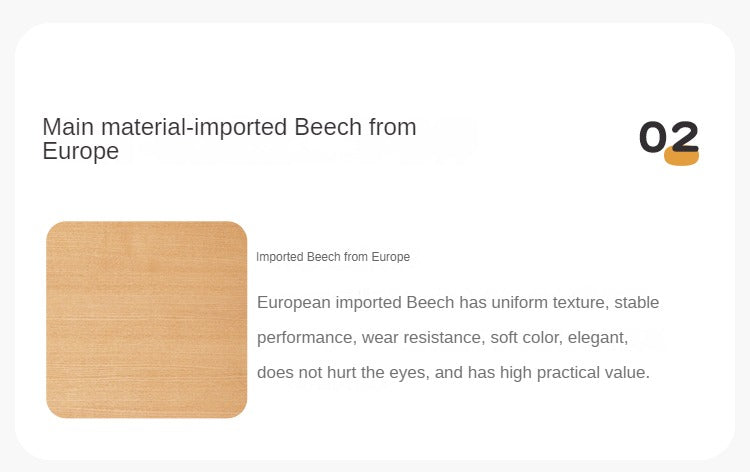Click the "02" section number
Screen dimensions: 750x472
(x=669, y=137)
